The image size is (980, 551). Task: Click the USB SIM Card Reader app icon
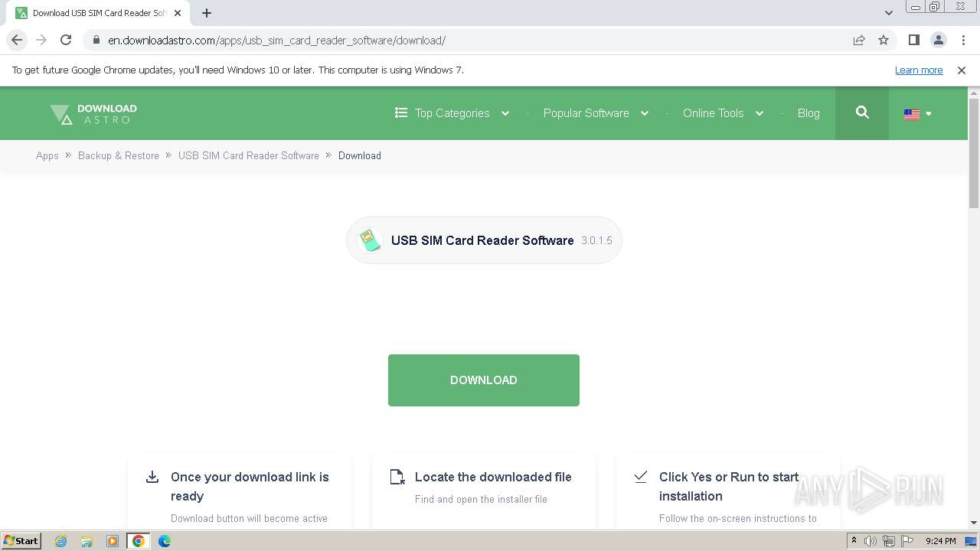pyautogui.click(x=370, y=240)
